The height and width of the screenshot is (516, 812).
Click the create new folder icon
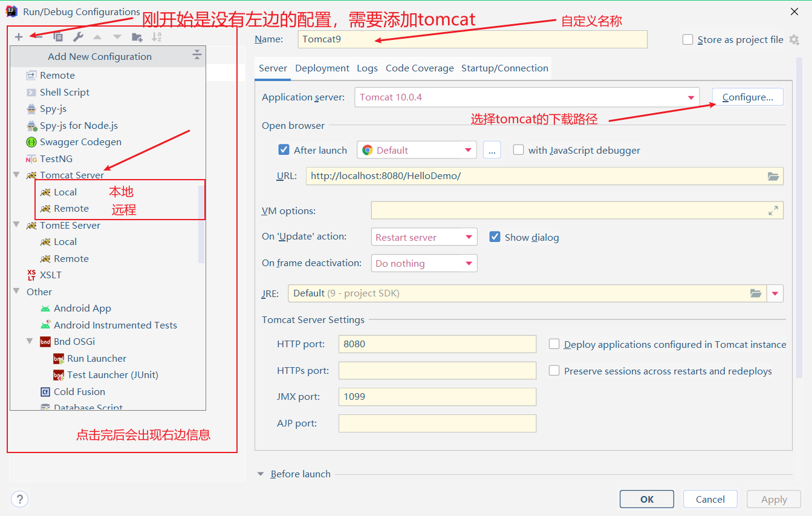(x=137, y=37)
